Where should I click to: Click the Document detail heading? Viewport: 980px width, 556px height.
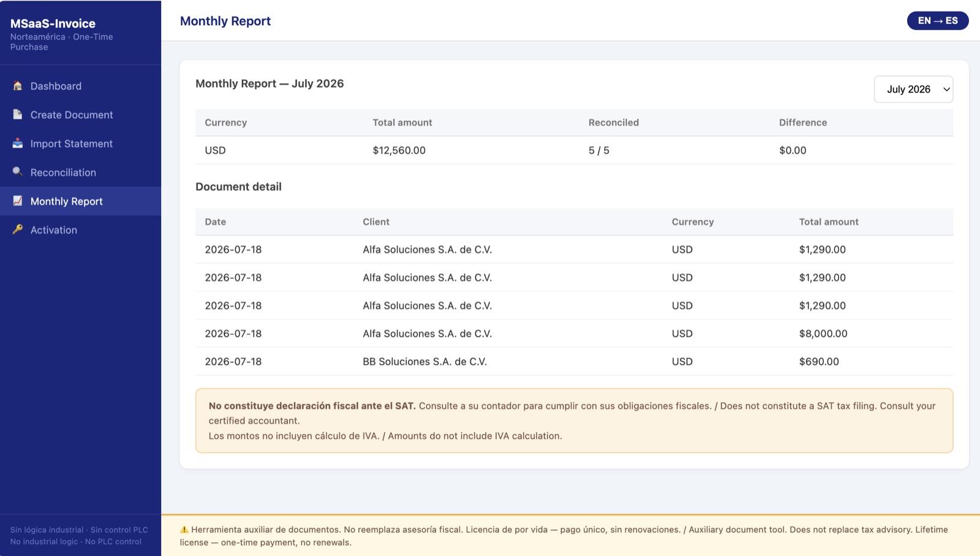239,187
